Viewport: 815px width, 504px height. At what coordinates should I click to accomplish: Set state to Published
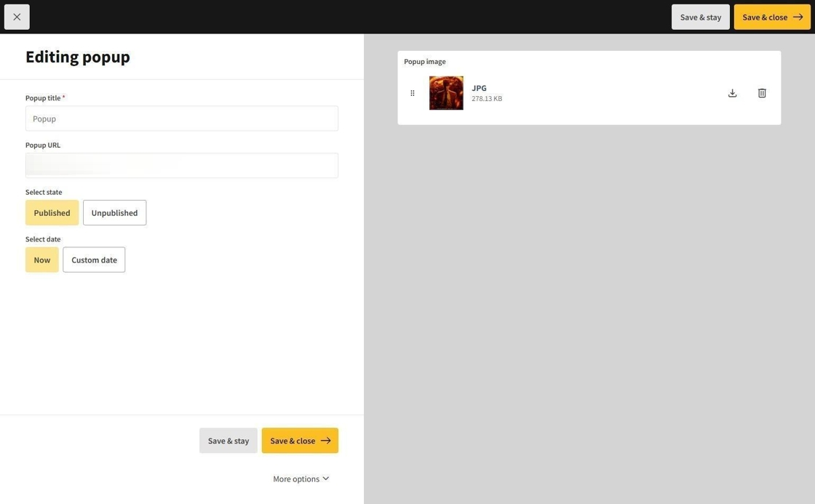(x=52, y=212)
